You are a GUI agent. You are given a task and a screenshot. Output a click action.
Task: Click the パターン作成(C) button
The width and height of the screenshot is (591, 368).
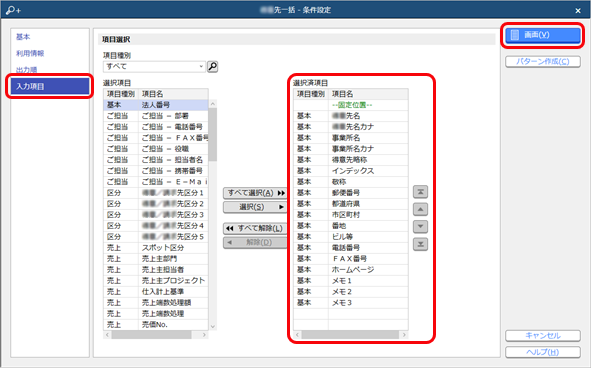click(543, 61)
